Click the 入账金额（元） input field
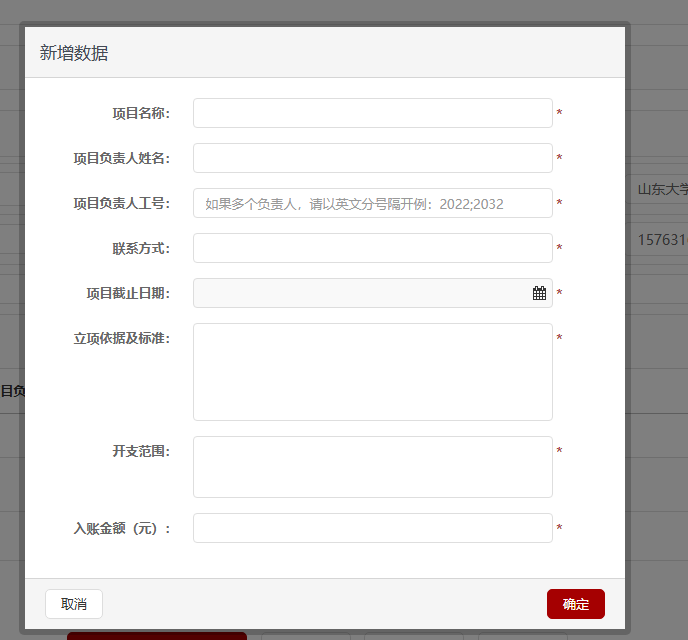This screenshot has height=640, width=688. (x=373, y=528)
